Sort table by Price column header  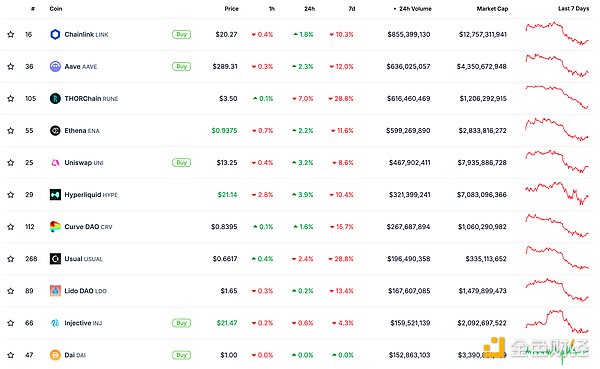231,8
